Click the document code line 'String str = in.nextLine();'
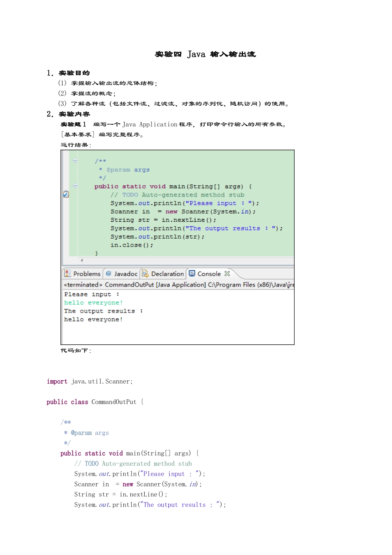 [121, 494]
